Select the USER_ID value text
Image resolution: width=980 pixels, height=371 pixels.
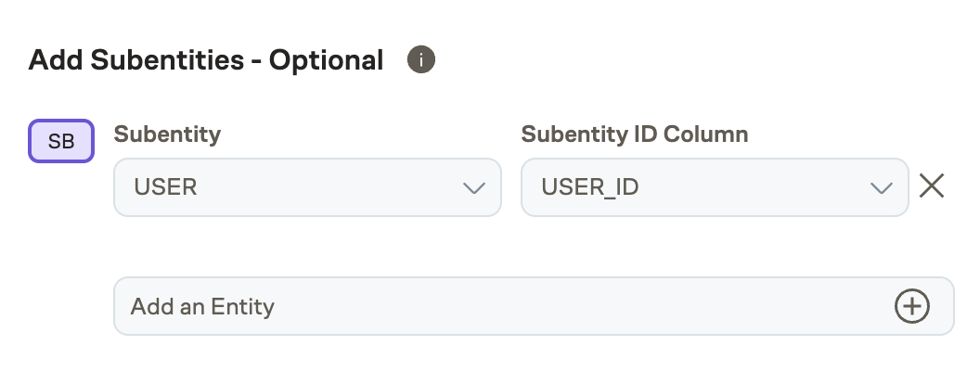(590, 187)
